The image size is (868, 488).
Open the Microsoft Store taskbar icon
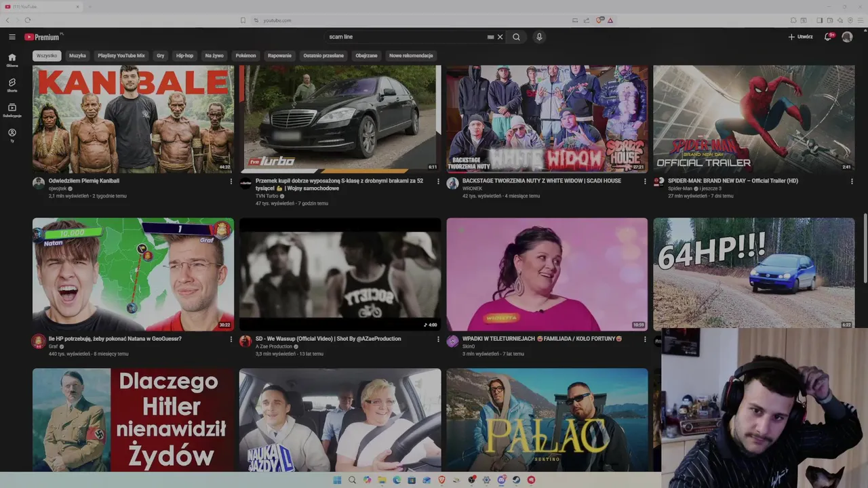pos(412,480)
